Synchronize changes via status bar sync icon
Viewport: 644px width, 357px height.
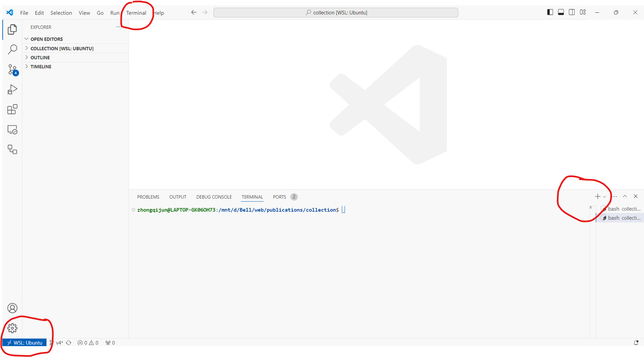click(69, 343)
